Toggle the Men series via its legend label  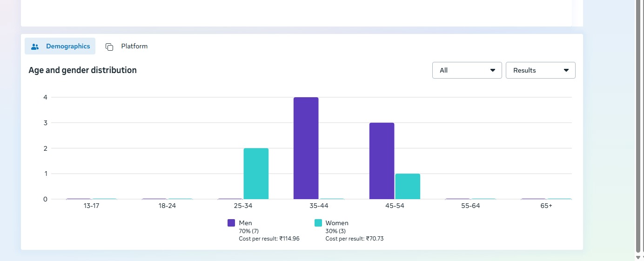pos(245,223)
